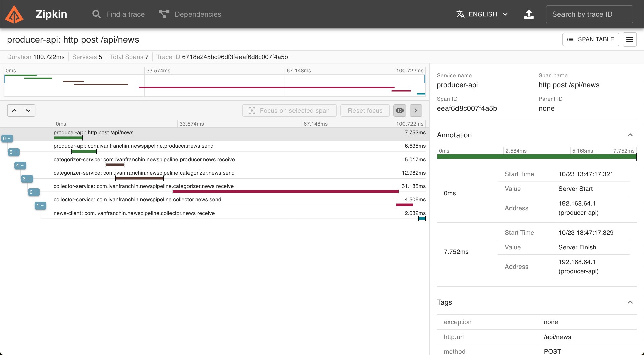Collapse the Annotation section
Viewport: 644px width, 355px height.
coord(630,135)
